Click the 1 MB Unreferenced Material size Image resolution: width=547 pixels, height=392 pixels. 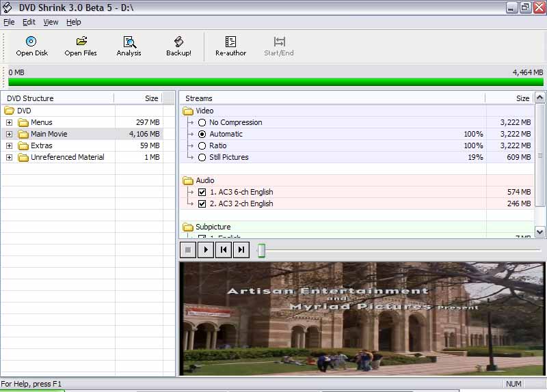tap(152, 158)
